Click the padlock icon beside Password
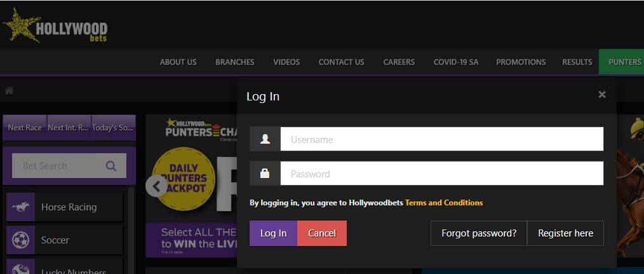The width and height of the screenshot is (644, 274). [265, 174]
